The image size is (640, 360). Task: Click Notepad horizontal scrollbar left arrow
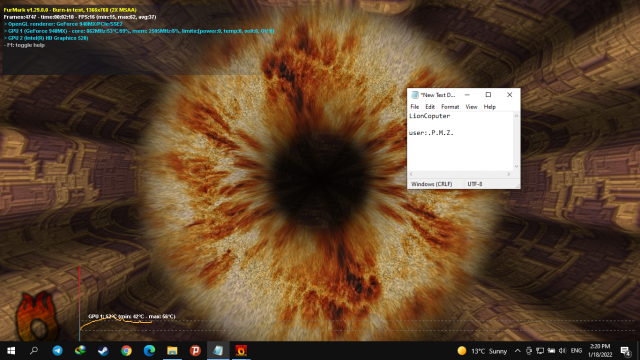tap(411, 174)
